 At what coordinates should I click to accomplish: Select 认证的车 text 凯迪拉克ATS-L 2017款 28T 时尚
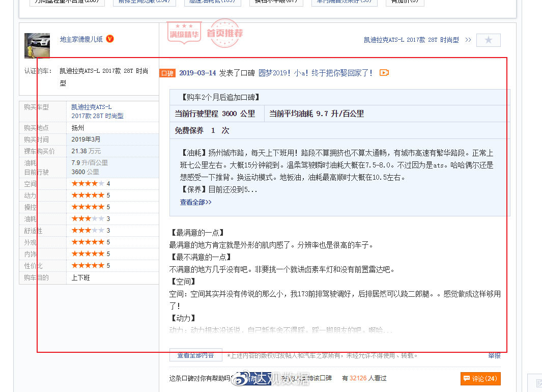(x=104, y=71)
